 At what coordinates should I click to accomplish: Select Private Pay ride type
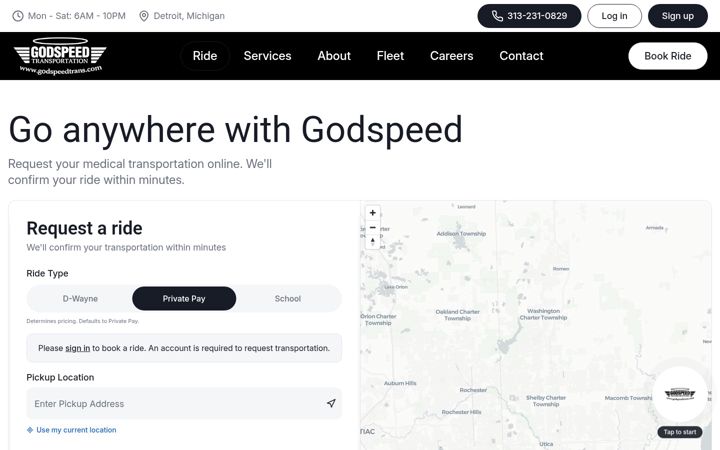pyautogui.click(x=184, y=298)
